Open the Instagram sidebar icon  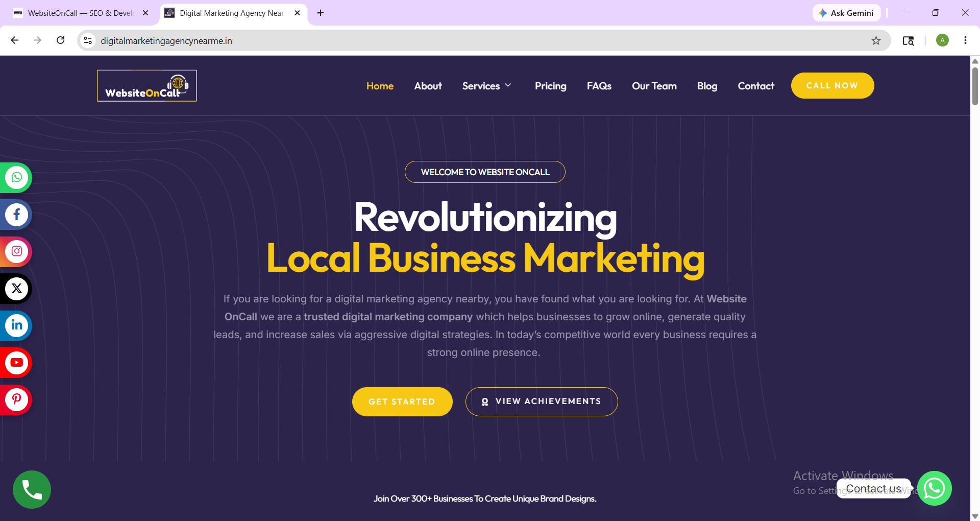pos(16,251)
